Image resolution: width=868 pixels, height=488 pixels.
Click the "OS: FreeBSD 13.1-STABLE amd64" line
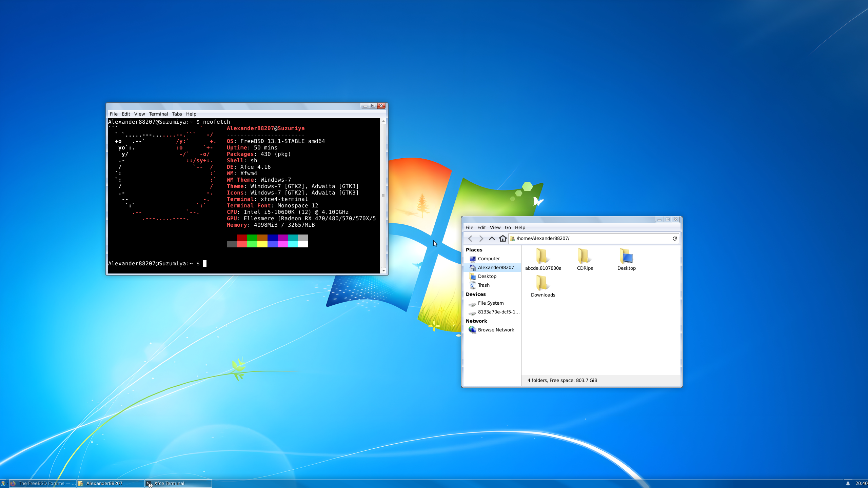(x=276, y=141)
